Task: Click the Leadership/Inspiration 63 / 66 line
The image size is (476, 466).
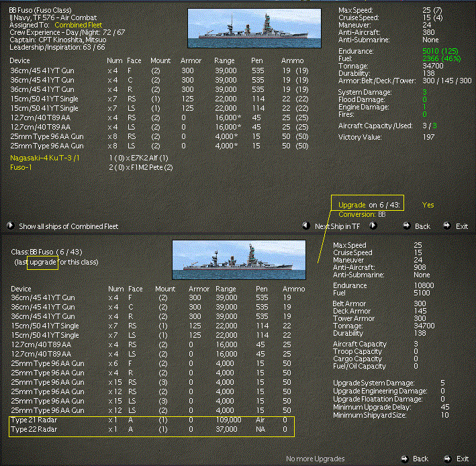Action: tap(57, 47)
